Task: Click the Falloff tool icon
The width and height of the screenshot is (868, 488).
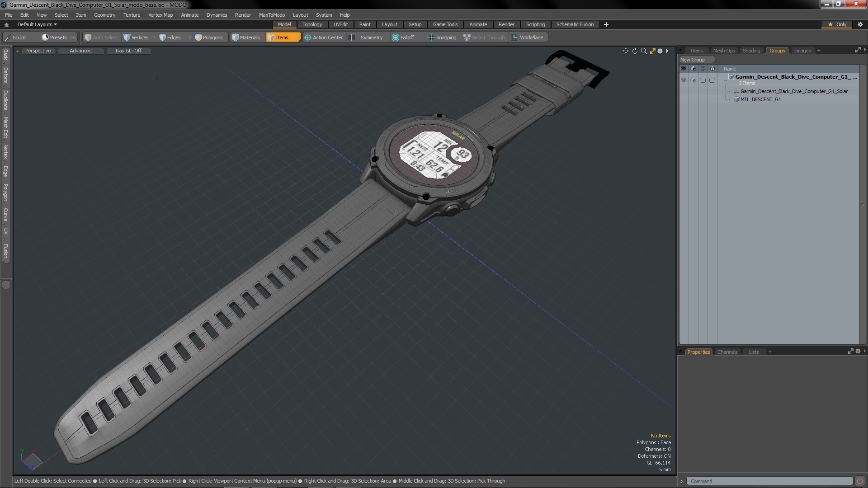Action: pos(396,38)
